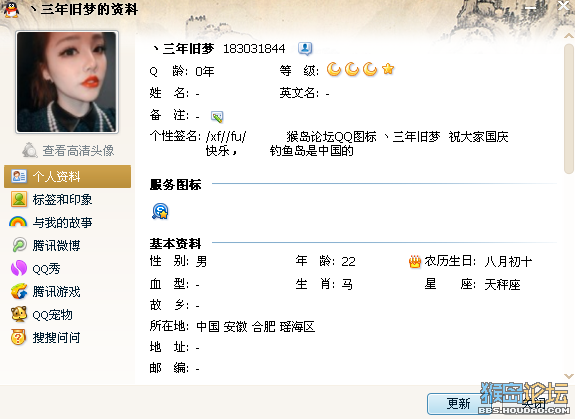Open 搜搜问问 sidebar entry
This screenshot has height=419, width=575.
45,338
